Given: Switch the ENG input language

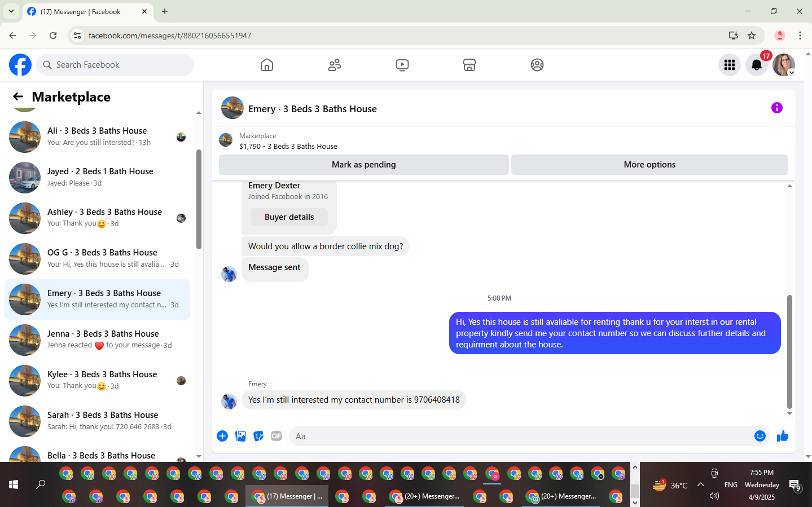Looking at the screenshot, I should 731,485.
